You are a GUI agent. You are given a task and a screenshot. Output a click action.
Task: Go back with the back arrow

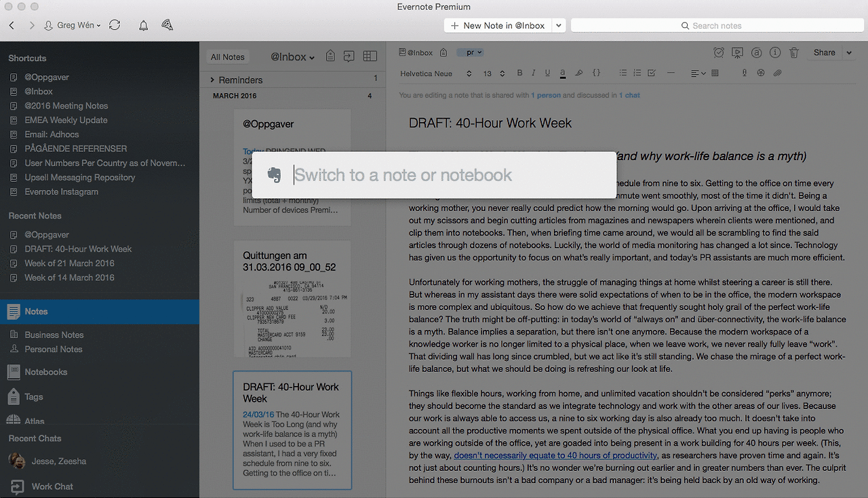point(12,25)
